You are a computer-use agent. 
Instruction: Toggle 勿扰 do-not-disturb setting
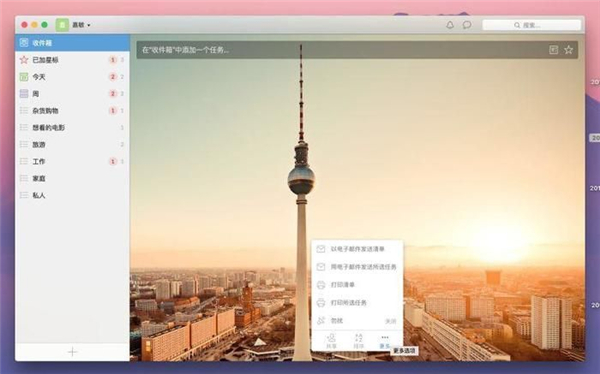tap(357, 321)
